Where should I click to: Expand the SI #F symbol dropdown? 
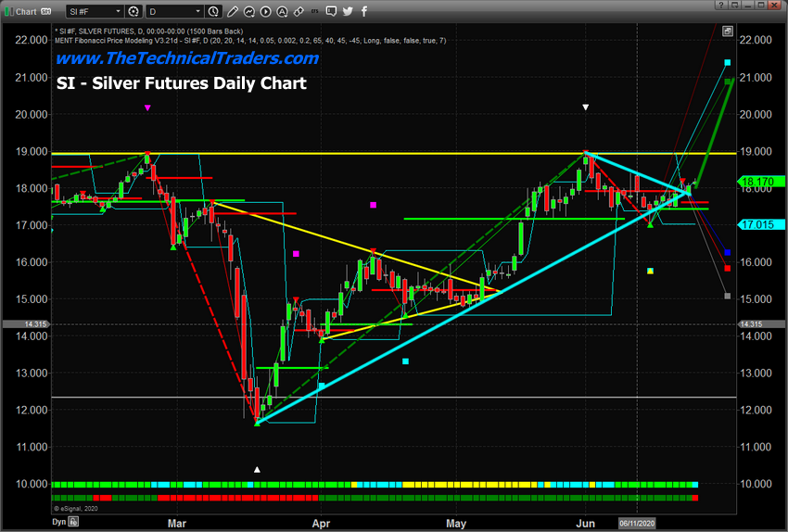95,11
